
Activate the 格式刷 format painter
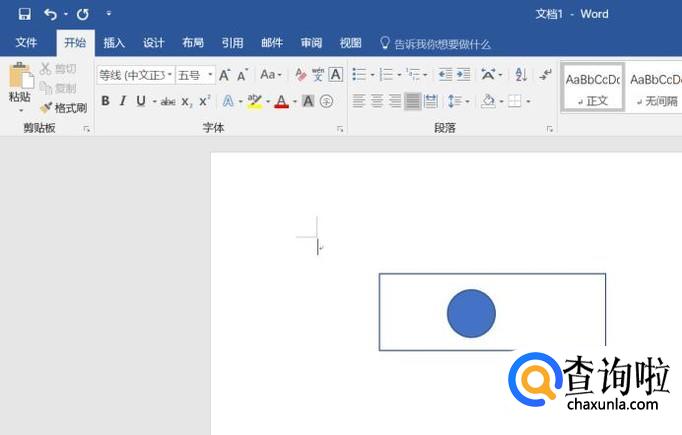(64, 107)
